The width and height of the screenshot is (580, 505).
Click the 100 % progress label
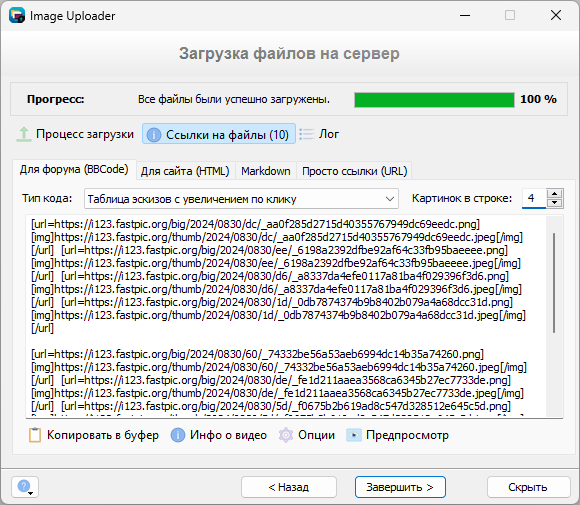pos(539,99)
